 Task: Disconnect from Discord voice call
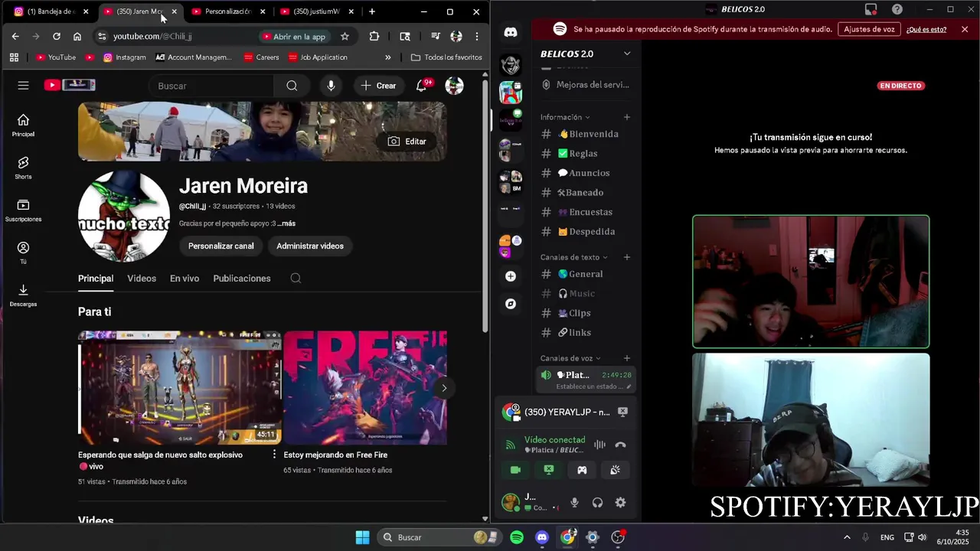pos(620,445)
